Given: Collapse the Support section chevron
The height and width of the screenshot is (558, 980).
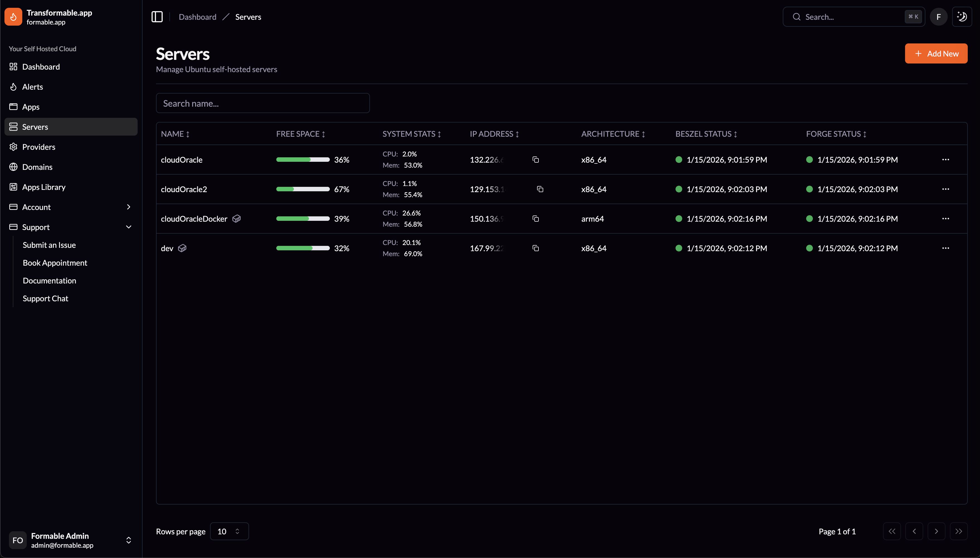Looking at the screenshot, I should 129,227.
